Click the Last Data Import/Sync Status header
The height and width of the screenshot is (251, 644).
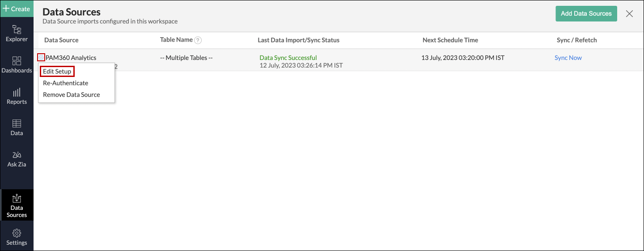[x=298, y=40]
